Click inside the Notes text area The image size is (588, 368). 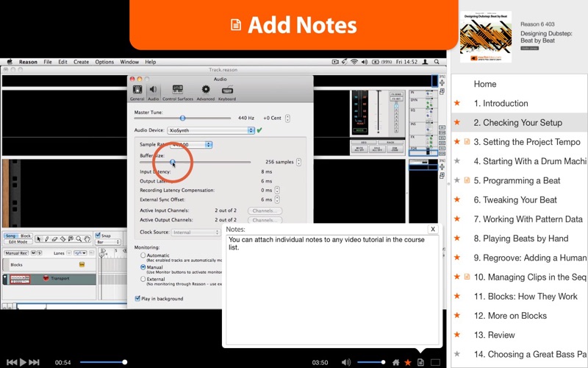click(332, 290)
